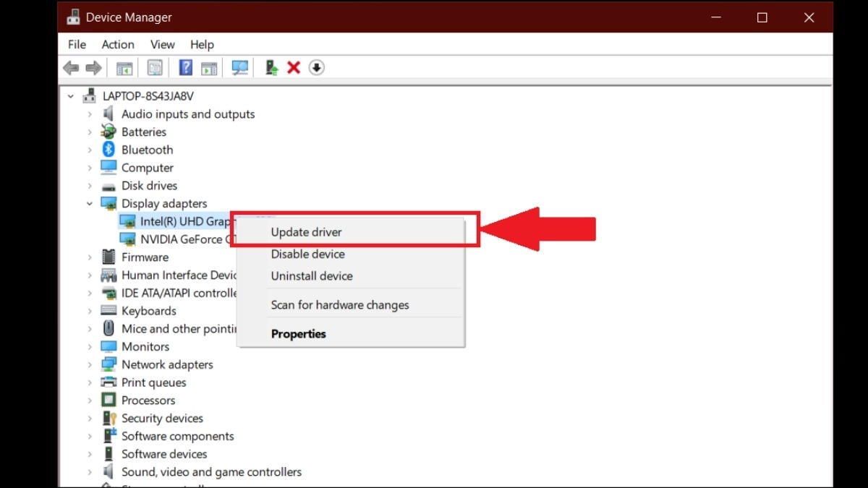The image size is (868, 488).
Task: Select the Security devices label
Action: click(x=162, y=418)
